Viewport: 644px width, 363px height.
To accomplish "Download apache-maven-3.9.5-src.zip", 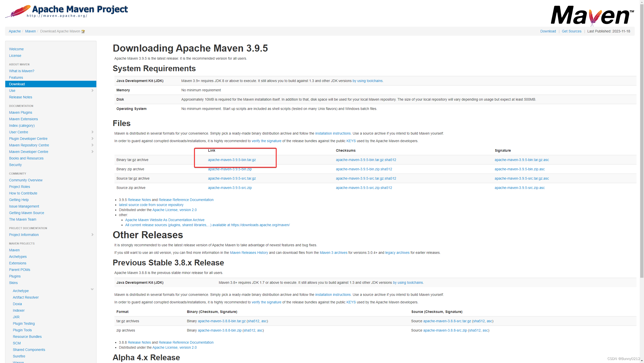I will 230,188.
